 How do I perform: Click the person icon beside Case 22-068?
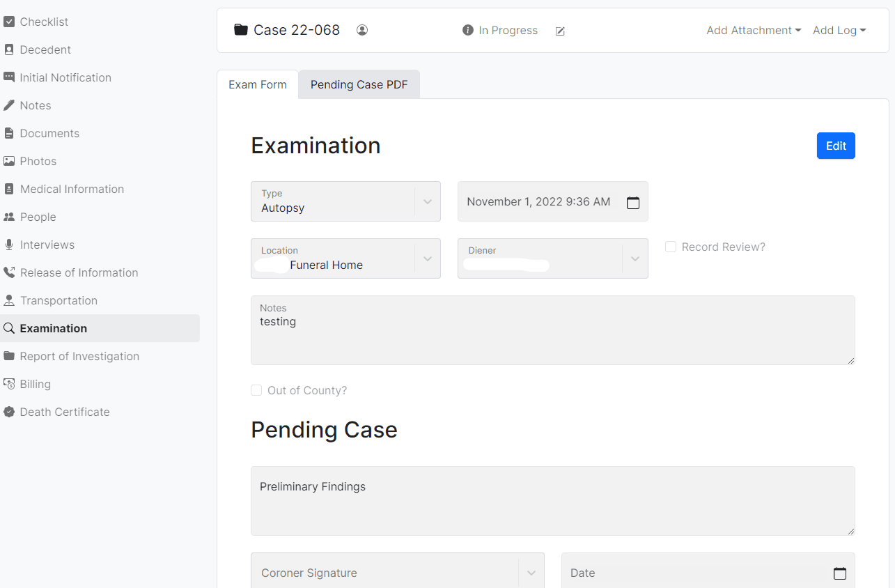coord(362,30)
